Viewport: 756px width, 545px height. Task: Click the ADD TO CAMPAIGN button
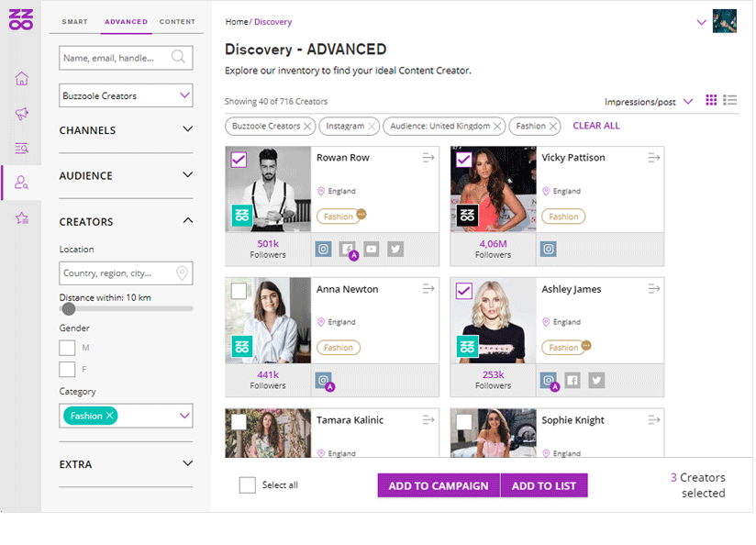point(438,485)
